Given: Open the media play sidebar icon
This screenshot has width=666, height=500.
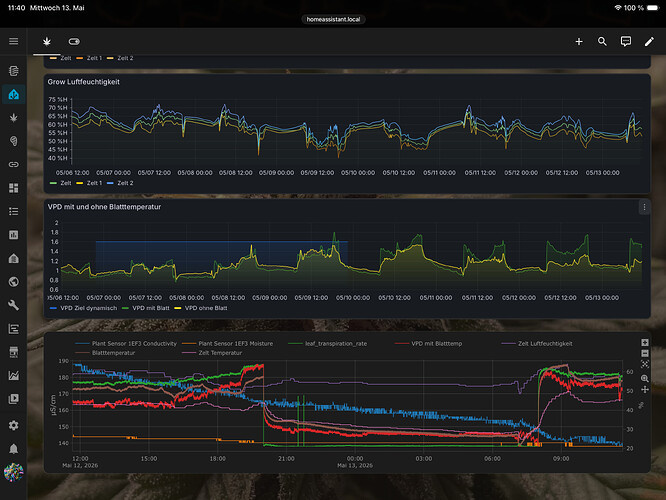Looking at the screenshot, I should coord(14,399).
